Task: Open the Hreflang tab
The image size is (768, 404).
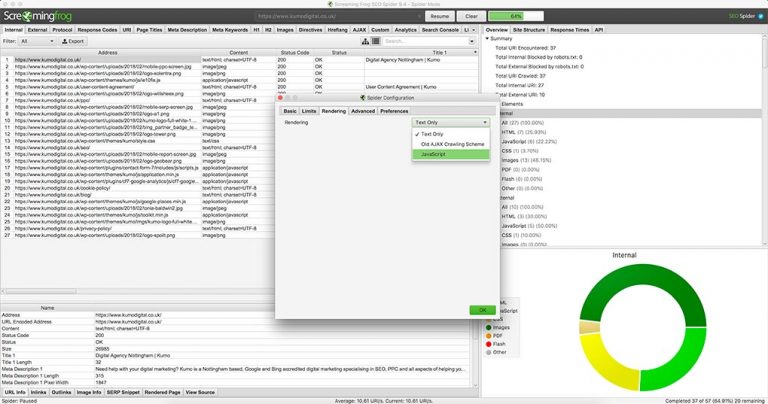Action: [x=337, y=30]
